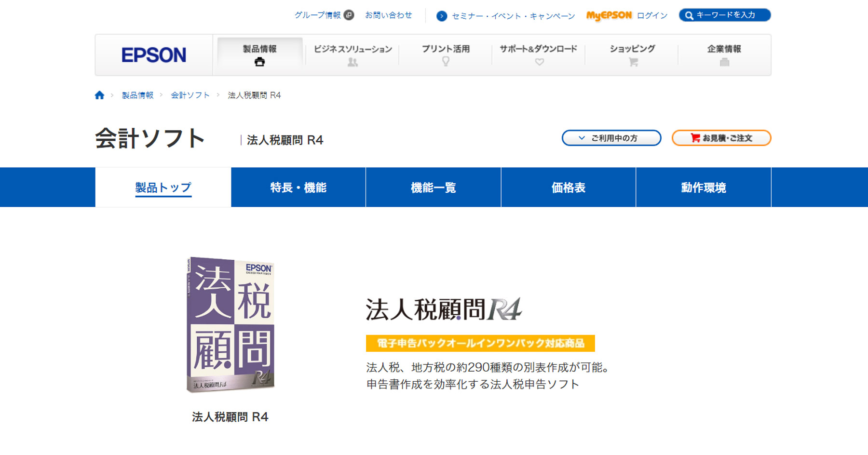Viewport: 868px width, 455px height.
Task: Open the 製品情報 main menu
Action: click(x=259, y=55)
